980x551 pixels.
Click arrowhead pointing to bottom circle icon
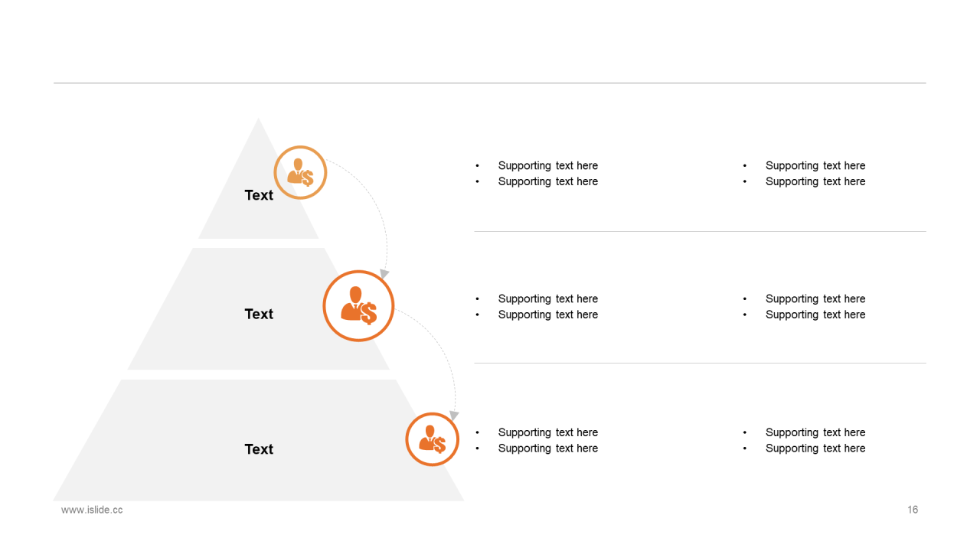point(453,415)
